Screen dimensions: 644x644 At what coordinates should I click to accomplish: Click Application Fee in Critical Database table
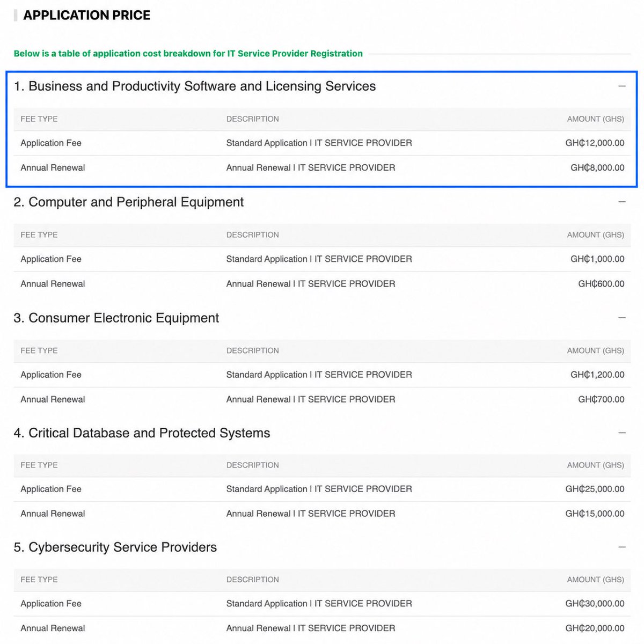click(51, 489)
